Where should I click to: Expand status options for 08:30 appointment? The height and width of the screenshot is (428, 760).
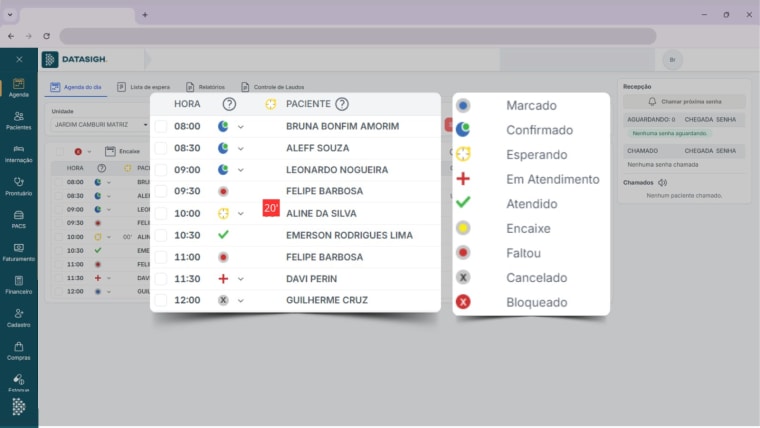[x=240, y=149]
